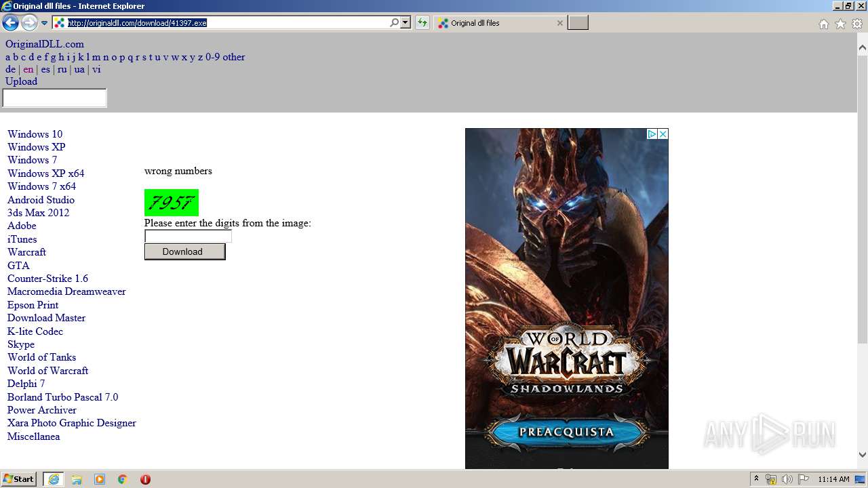Open the Warcraft category
Screen dimensions: 868x488
(x=26, y=252)
